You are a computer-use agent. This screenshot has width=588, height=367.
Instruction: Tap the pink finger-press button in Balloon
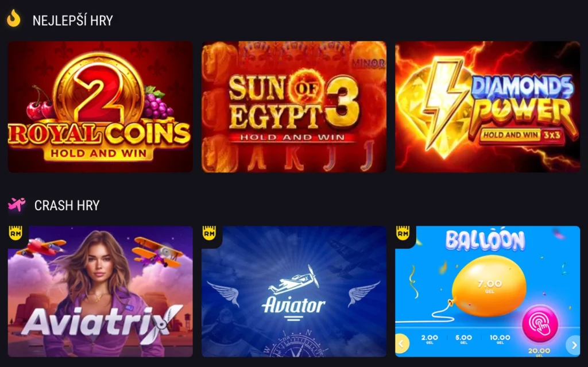click(x=540, y=324)
